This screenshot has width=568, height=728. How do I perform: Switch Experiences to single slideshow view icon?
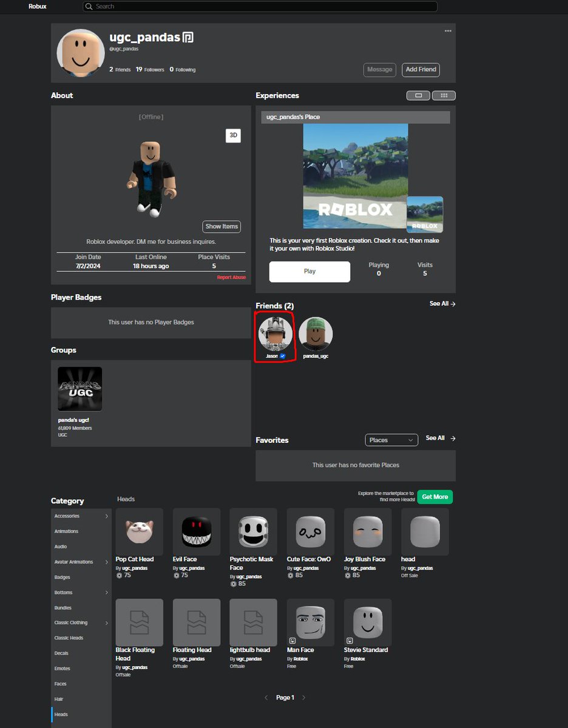(418, 95)
